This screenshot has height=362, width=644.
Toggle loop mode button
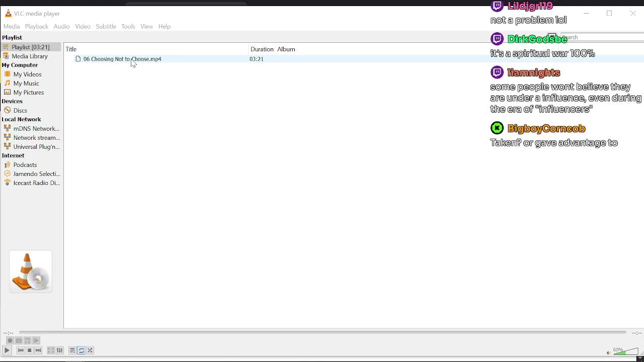81,350
